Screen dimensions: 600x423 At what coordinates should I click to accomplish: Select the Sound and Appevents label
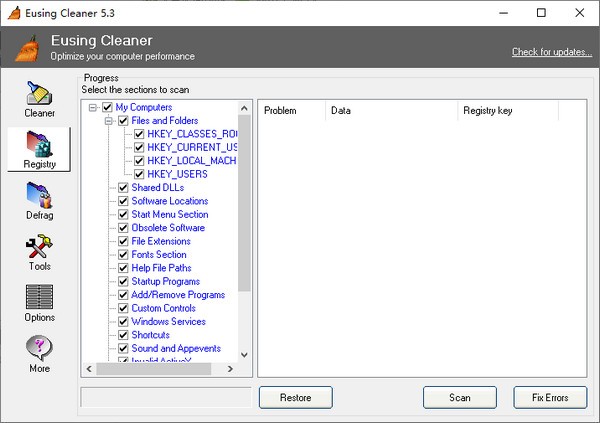coord(176,349)
